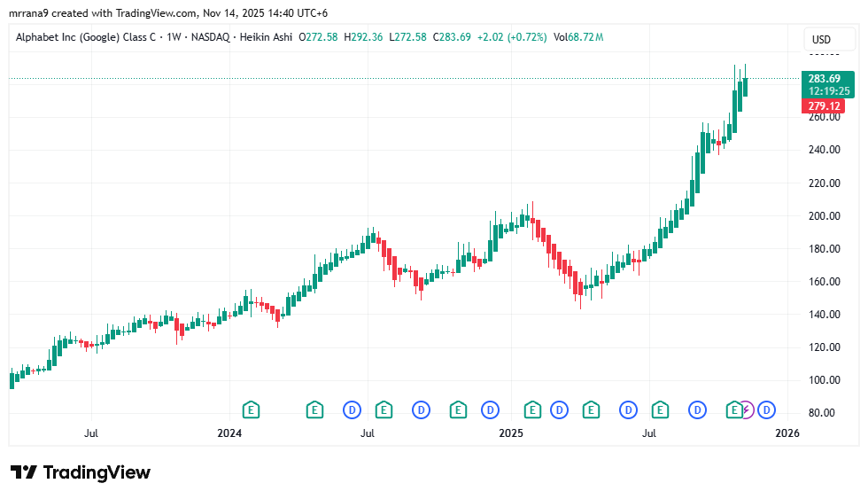868x499 pixels.
Task: Click the earnings marker right of Jul 2025
Action: pyautogui.click(x=660, y=409)
